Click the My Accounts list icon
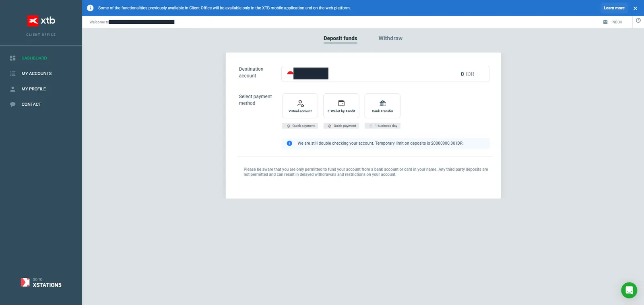The image size is (644, 305). pyautogui.click(x=12, y=74)
